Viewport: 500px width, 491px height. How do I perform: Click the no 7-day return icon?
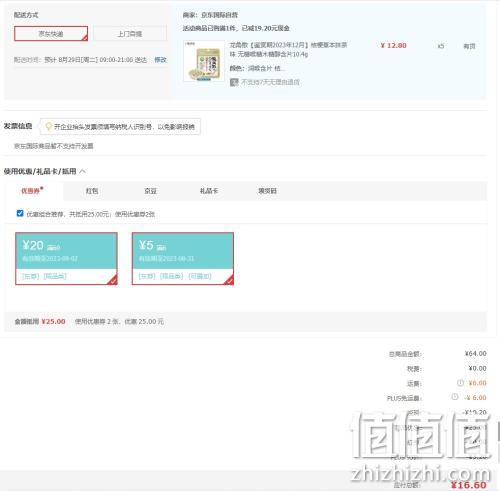point(234,82)
